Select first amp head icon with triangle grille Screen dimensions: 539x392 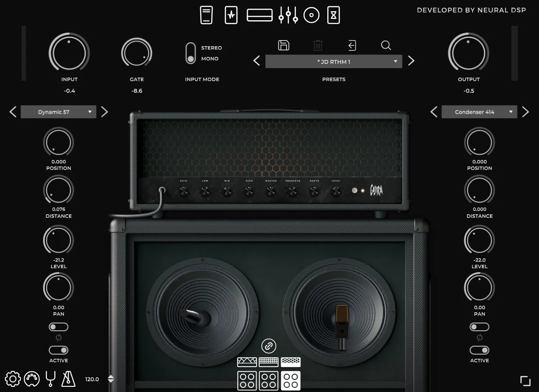pos(247,362)
